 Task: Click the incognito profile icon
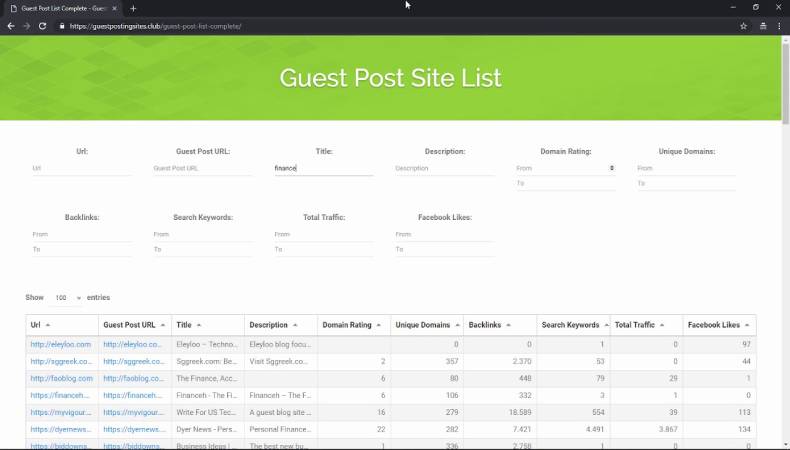(x=762, y=26)
